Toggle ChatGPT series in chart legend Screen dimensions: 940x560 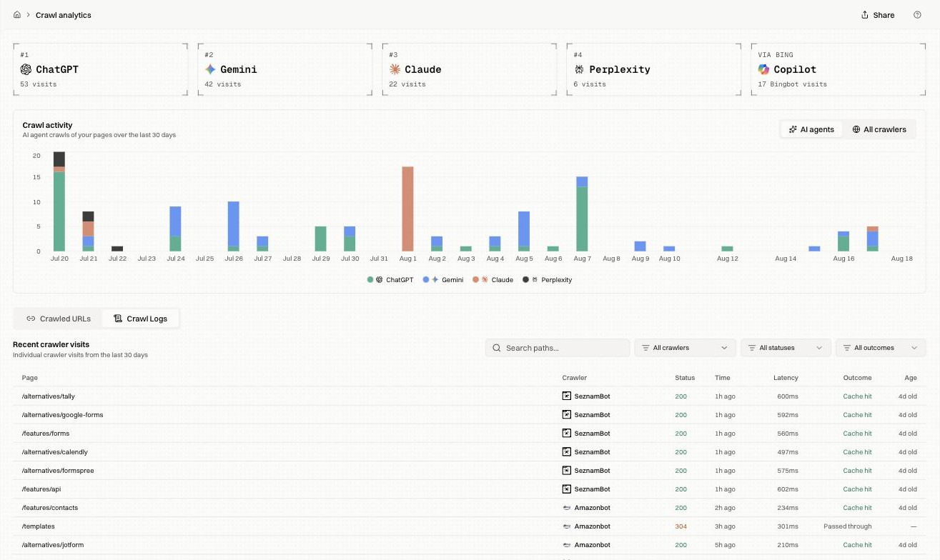pyautogui.click(x=390, y=280)
